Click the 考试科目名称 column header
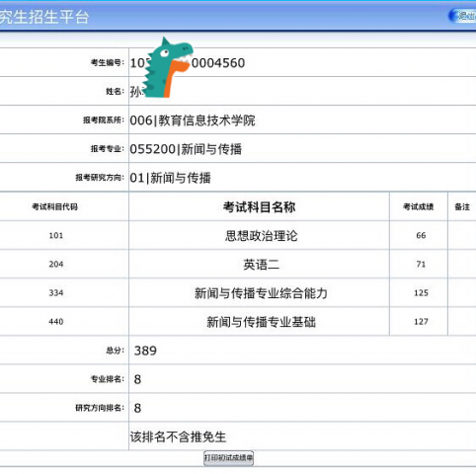This screenshot has width=476, height=474. [x=260, y=207]
